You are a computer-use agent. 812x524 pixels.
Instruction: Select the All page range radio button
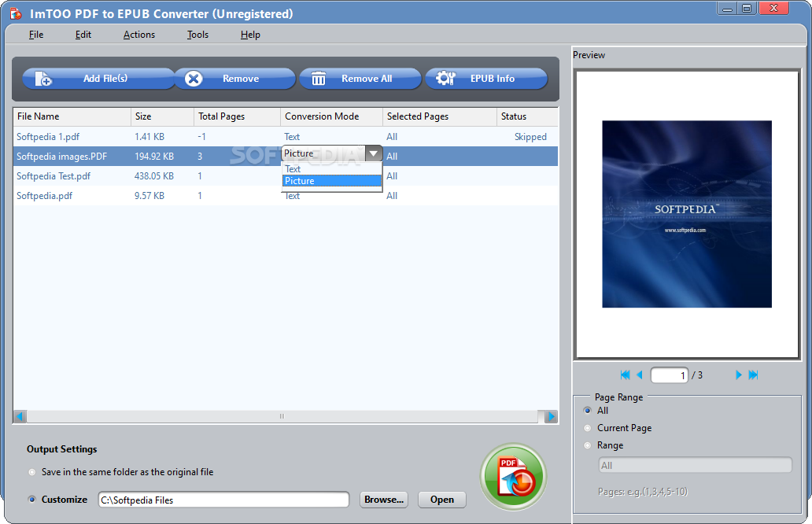[x=587, y=411]
